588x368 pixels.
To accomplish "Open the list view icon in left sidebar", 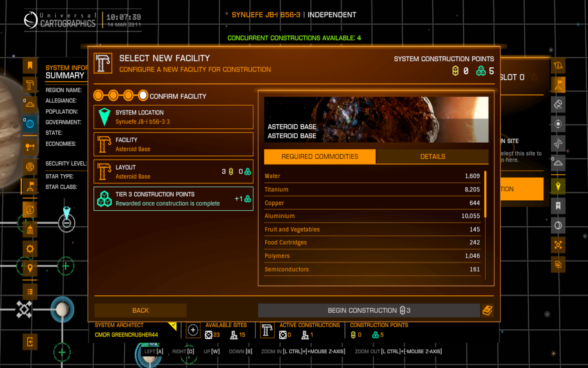I will pos(30,292).
